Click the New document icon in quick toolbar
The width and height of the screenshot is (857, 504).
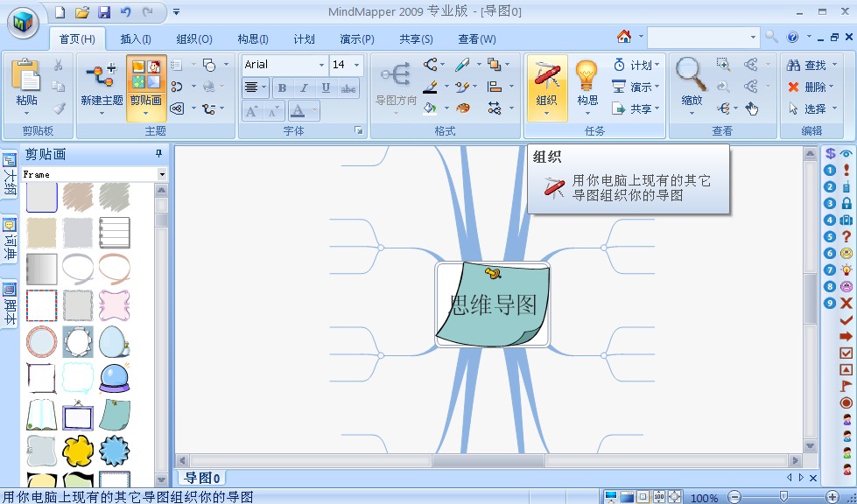click(60, 11)
